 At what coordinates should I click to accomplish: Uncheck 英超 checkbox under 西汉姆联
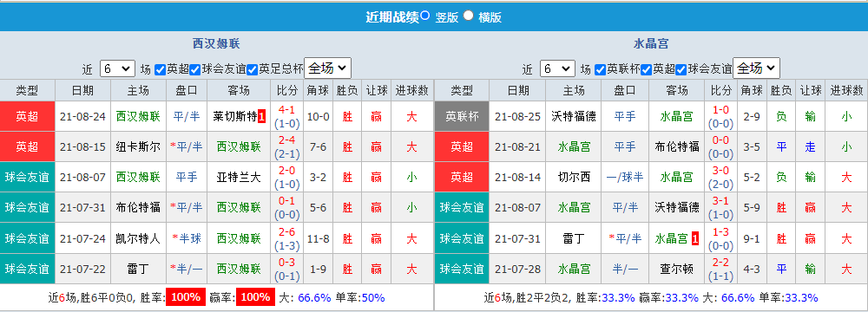coord(160,69)
